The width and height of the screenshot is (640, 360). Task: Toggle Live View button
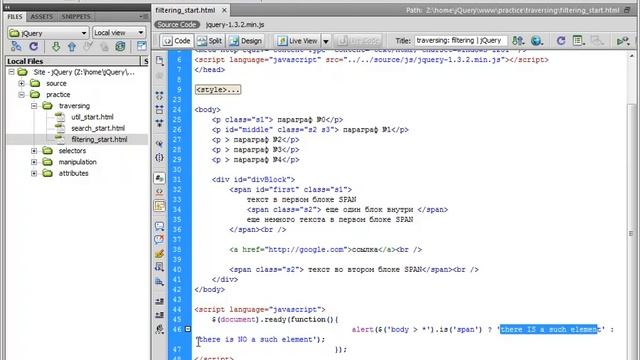(298, 41)
